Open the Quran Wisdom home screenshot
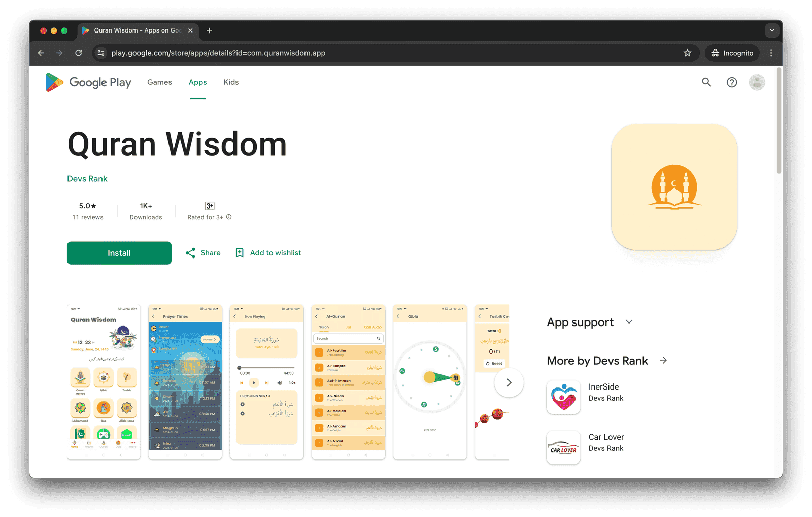812x517 pixels. pos(104,382)
